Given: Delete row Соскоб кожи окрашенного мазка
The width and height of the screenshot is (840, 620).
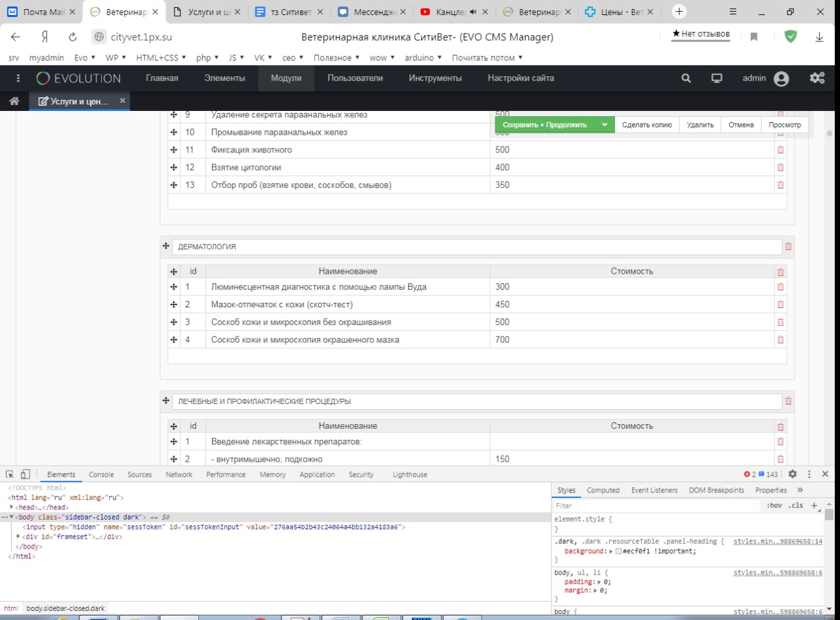Looking at the screenshot, I should 780,340.
